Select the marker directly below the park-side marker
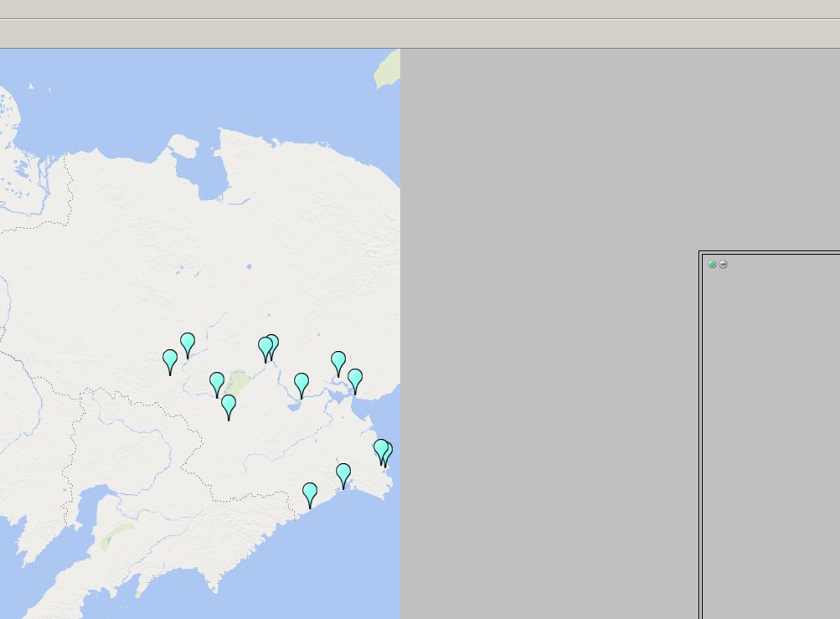This screenshot has width=840, height=619. click(x=229, y=405)
